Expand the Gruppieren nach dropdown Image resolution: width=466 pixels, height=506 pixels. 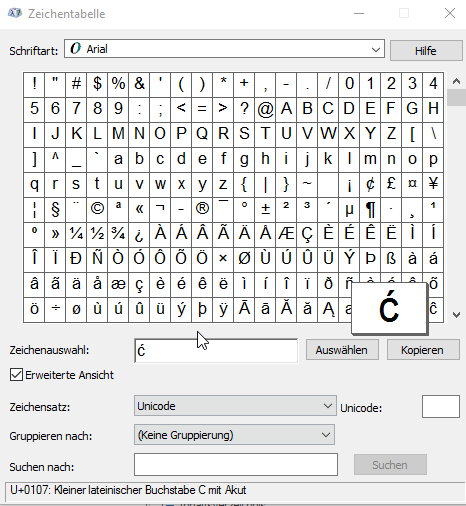click(x=234, y=435)
